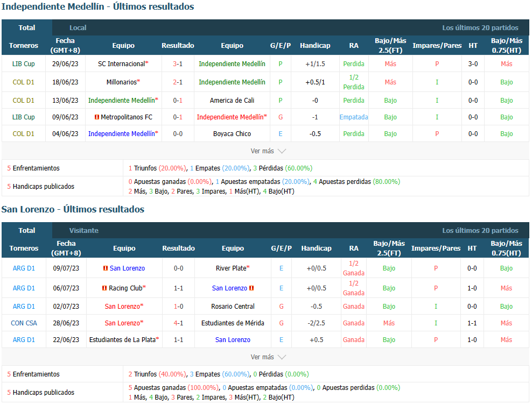The image size is (532, 405).
Task: Click the red card icon beside Metropolitanos FC
Action: click(97, 117)
